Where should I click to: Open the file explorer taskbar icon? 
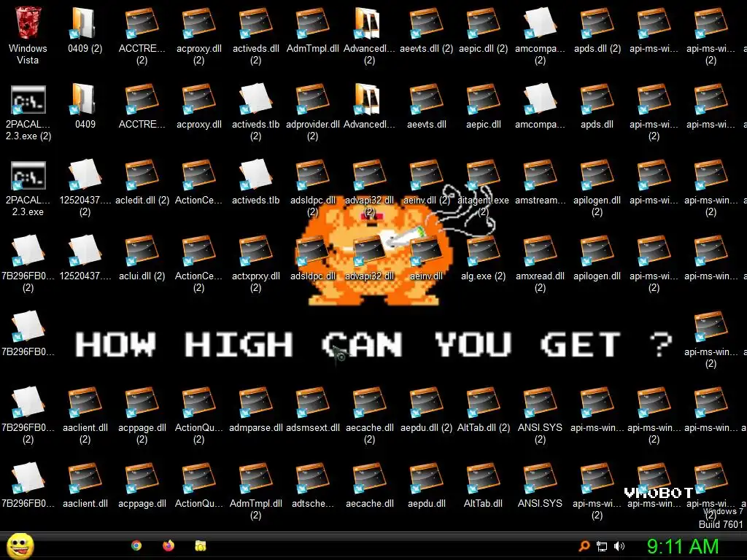point(201,545)
